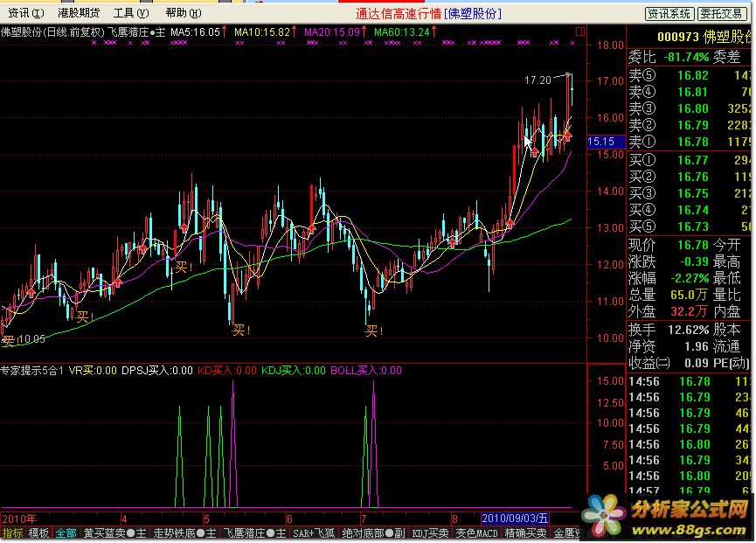Click the 7.50 indicator axis label
The height and width of the screenshot is (543, 756).
(x=614, y=444)
